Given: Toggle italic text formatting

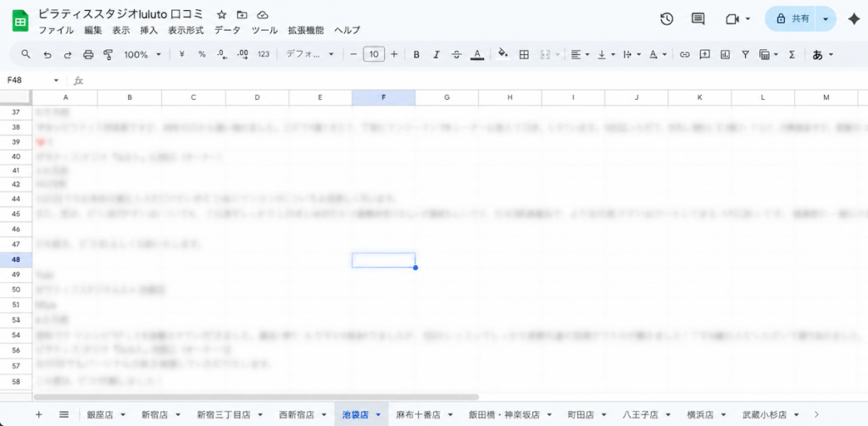Looking at the screenshot, I should pos(437,54).
